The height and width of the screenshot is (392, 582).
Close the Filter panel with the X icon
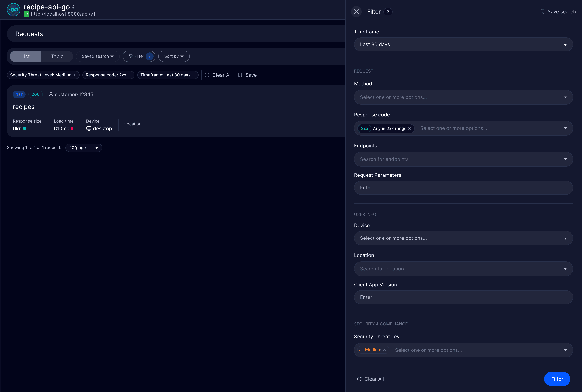(356, 11)
